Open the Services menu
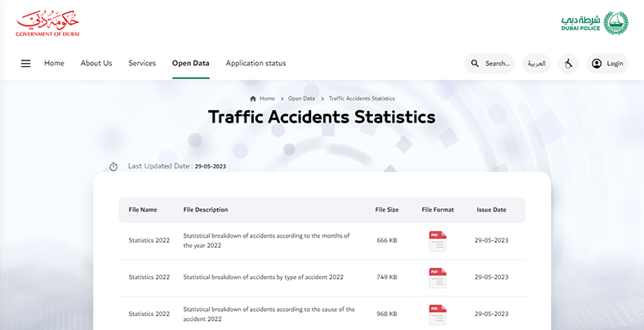The height and width of the screenshot is (330, 644). [x=142, y=64]
